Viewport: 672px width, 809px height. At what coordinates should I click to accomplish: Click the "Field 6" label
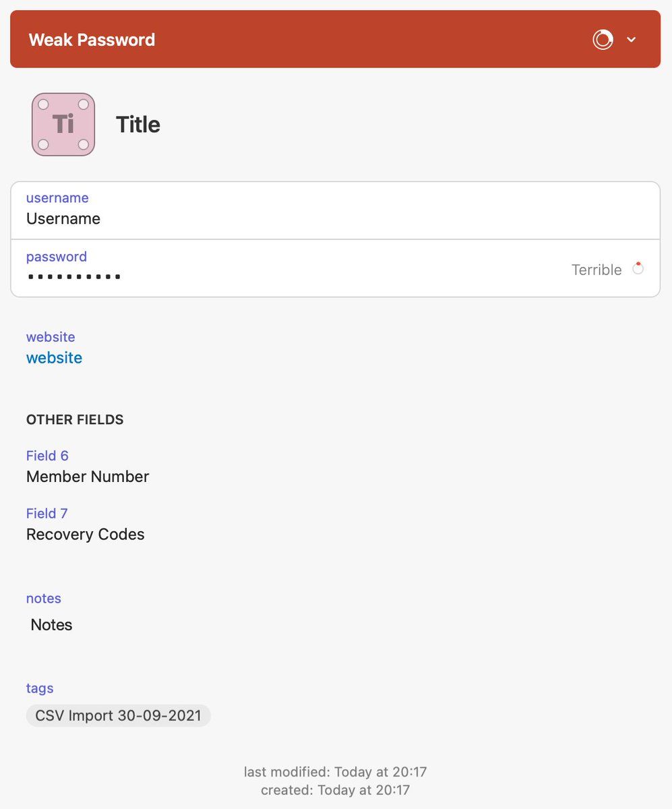tap(47, 456)
